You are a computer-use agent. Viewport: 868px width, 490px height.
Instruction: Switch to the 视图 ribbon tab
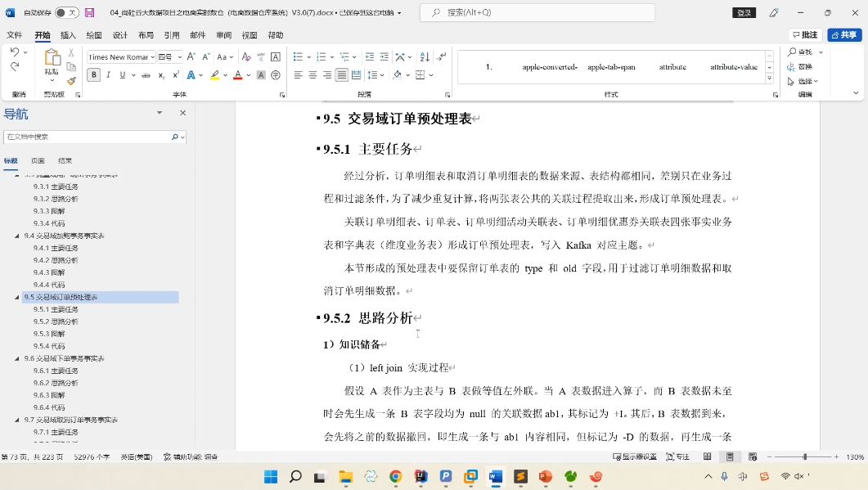pyautogui.click(x=250, y=35)
